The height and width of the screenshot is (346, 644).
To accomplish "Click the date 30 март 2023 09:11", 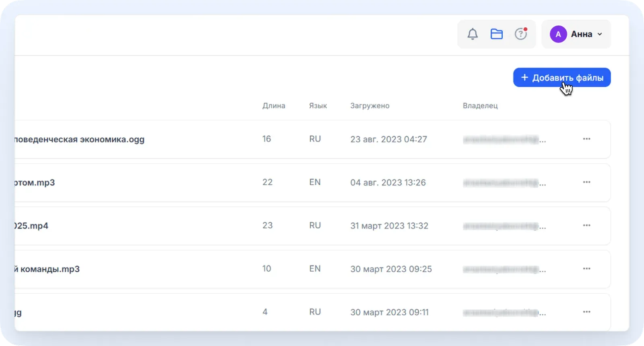I will point(389,312).
